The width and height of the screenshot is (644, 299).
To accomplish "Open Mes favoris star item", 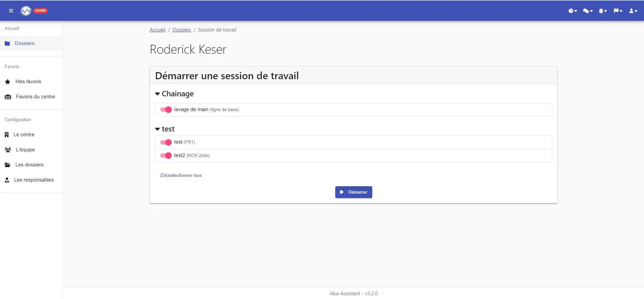I will pyautogui.click(x=31, y=82).
